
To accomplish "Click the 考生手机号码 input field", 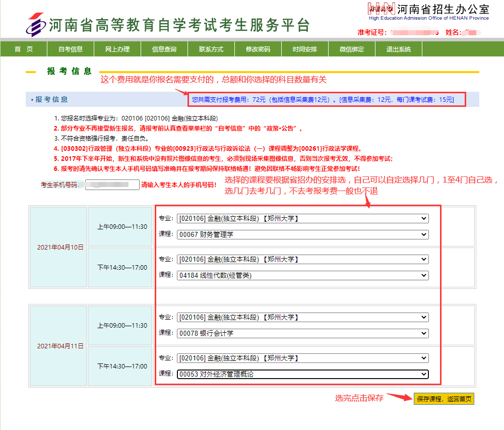I will click(x=112, y=185).
